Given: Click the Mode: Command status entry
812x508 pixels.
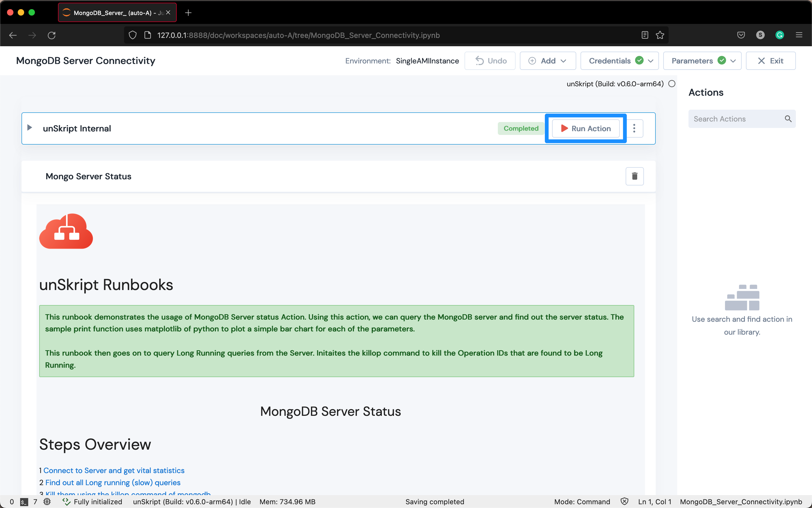Looking at the screenshot, I should (582, 502).
